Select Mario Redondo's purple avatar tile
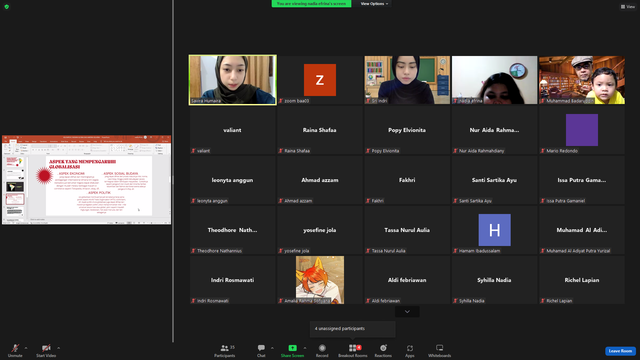 click(x=582, y=130)
